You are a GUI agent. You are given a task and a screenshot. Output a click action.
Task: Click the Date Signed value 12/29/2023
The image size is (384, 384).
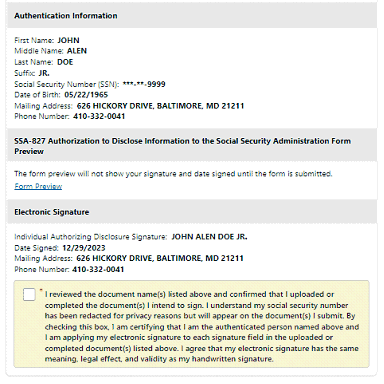coord(84,248)
